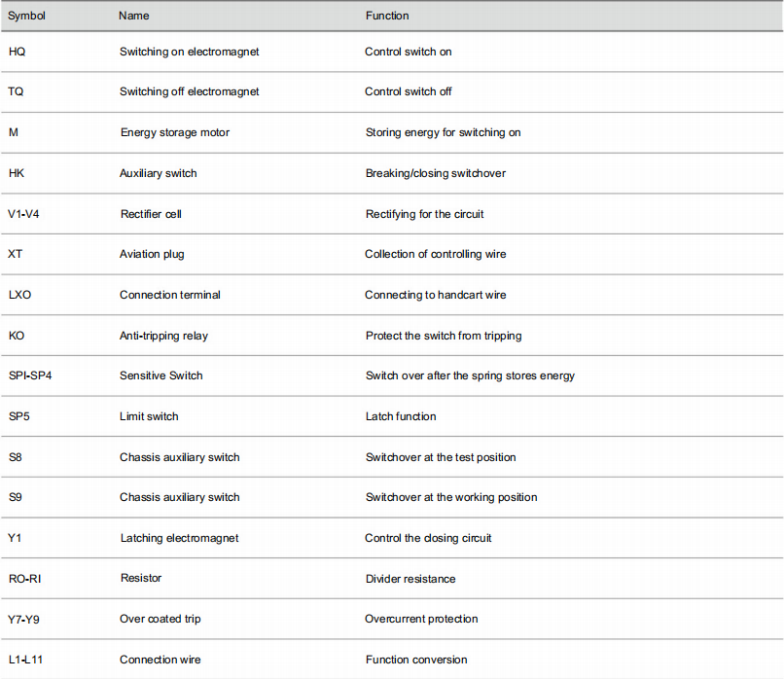Select the 'Auxiliary switch' name cell
The width and height of the screenshot is (784, 679).
pos(158,173)
